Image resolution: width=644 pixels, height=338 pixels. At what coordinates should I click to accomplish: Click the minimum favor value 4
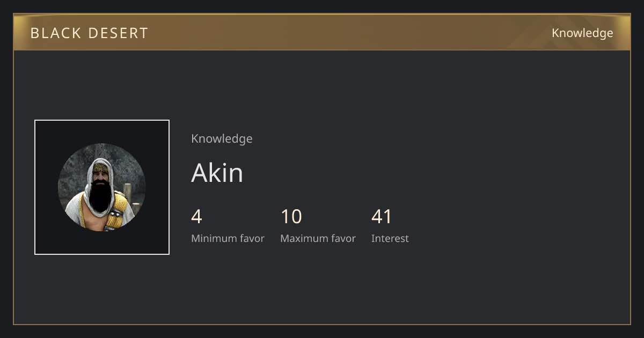196,217
